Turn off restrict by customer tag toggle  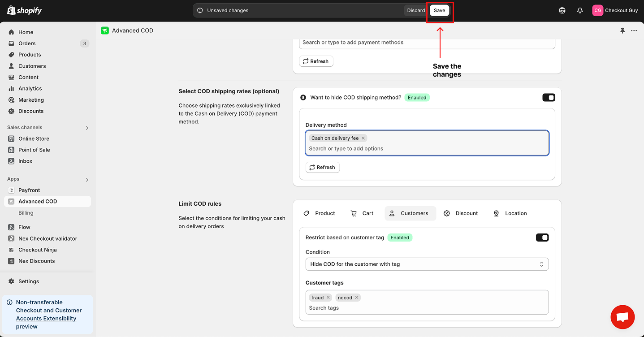point(542,238)
